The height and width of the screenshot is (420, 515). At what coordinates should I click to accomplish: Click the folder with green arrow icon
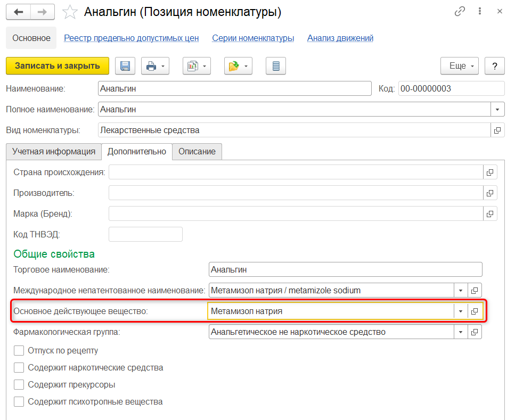[238, 66]
